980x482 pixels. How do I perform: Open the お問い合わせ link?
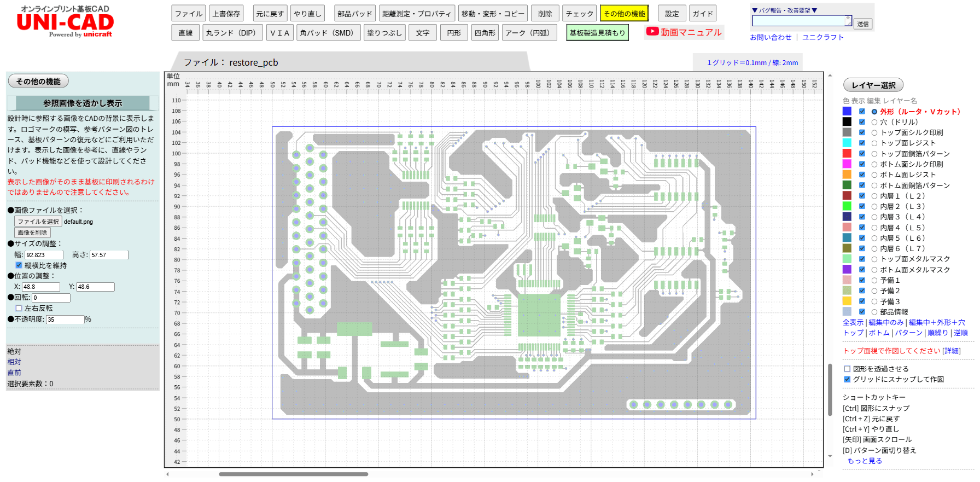tap(770, 37)
